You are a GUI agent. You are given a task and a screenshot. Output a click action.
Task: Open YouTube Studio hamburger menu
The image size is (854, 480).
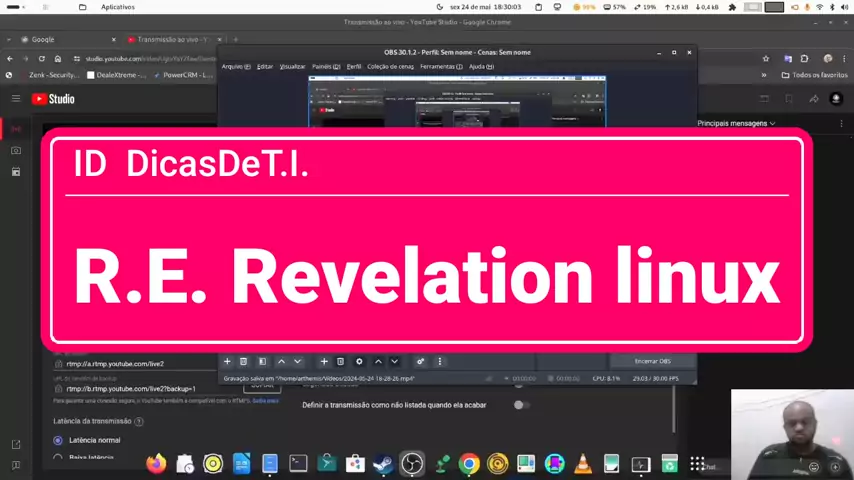coord(16,98)
